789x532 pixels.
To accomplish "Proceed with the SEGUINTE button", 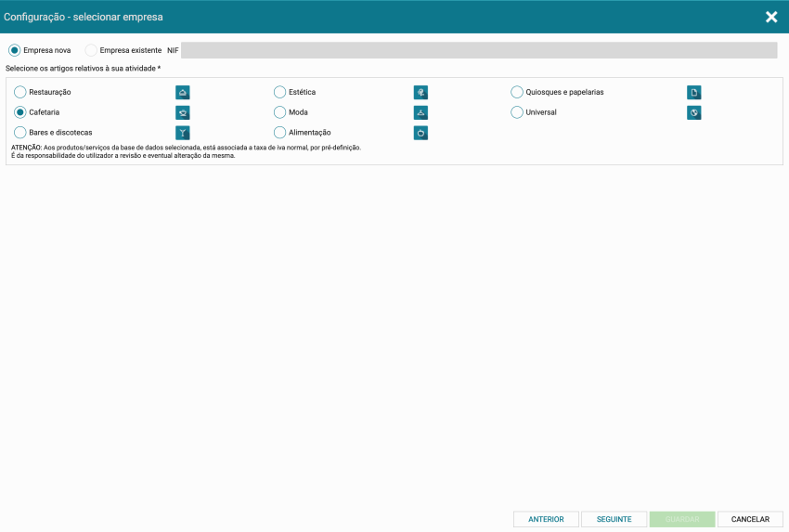I will coord(614,519).
